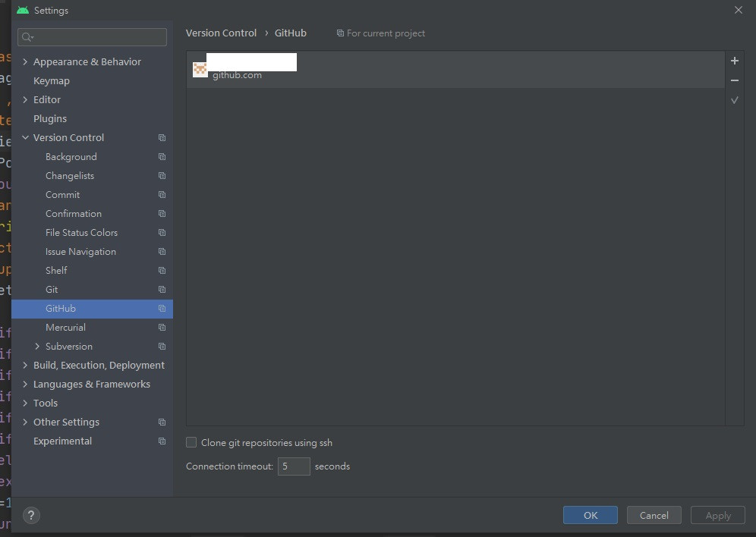Click the Connection timeout seconds field
Screen dimensions: 756x537
pyautogui.click(x=294, y=466)
